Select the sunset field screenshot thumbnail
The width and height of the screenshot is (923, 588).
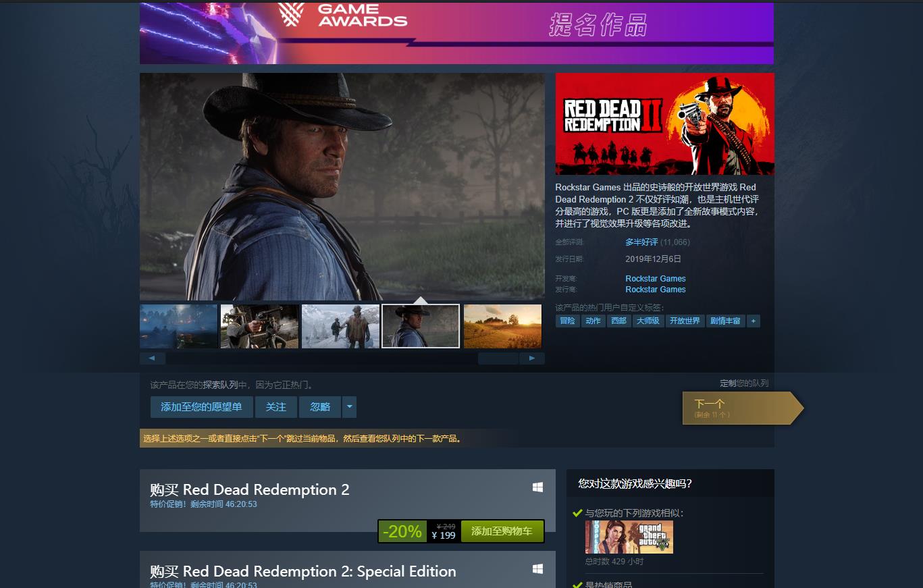point(502,326)
